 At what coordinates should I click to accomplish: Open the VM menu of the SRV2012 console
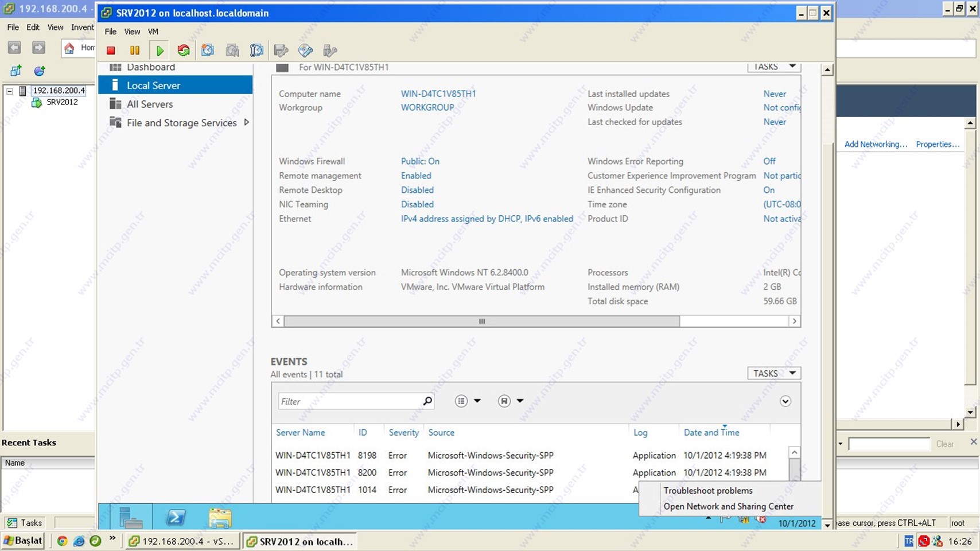153,32
